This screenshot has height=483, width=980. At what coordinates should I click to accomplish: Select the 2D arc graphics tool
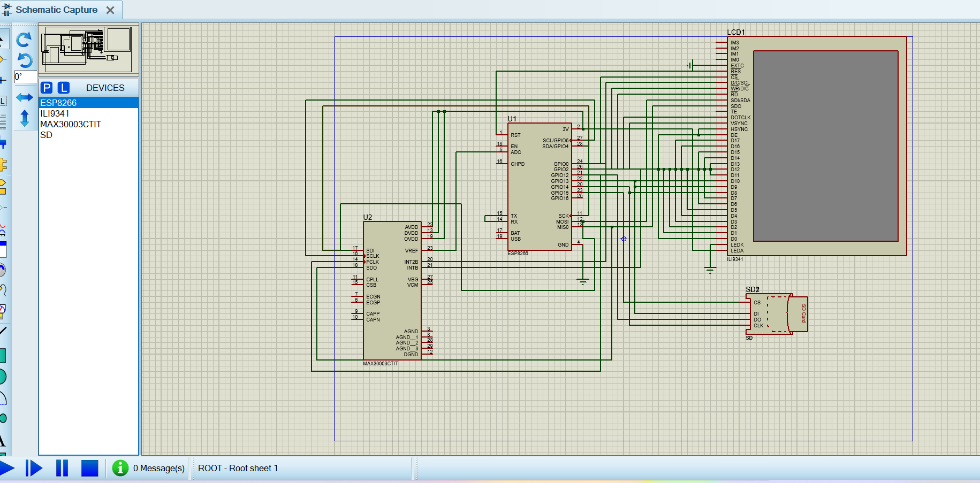(3, 398)
